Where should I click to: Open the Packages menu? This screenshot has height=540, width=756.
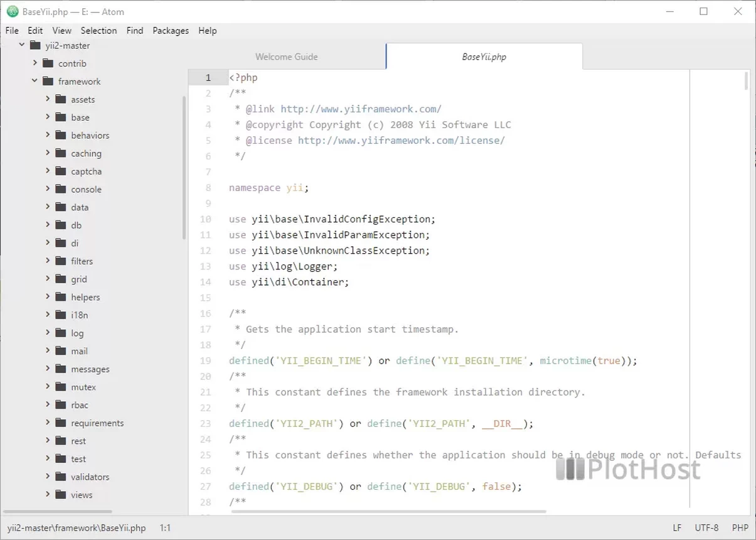point(171,30)
